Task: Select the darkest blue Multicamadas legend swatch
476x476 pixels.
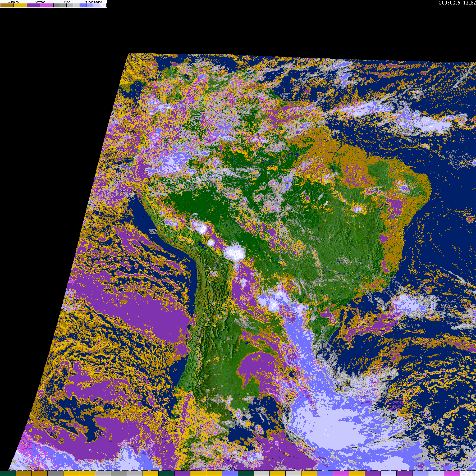Action: click(83, 6)
